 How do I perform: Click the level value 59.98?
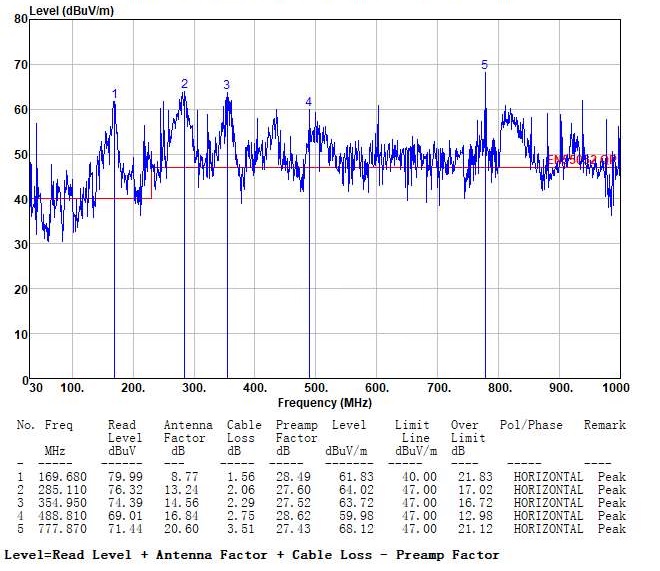pos(357,516)
